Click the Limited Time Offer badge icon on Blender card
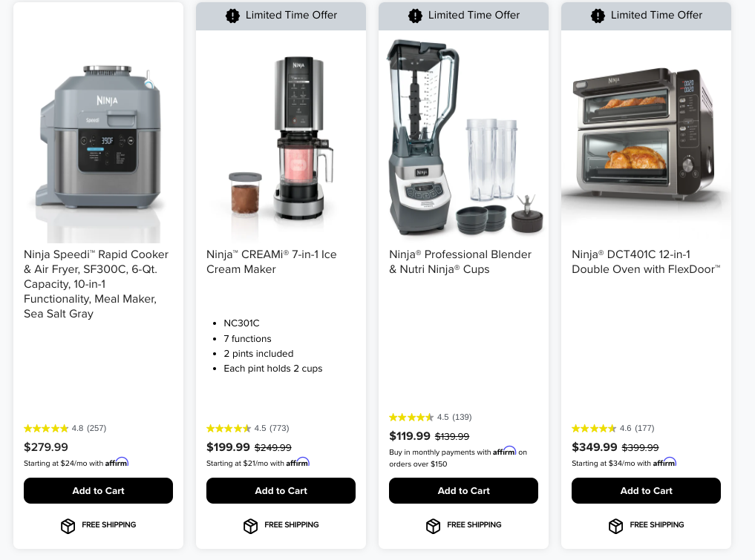 (x=415, y=16)
